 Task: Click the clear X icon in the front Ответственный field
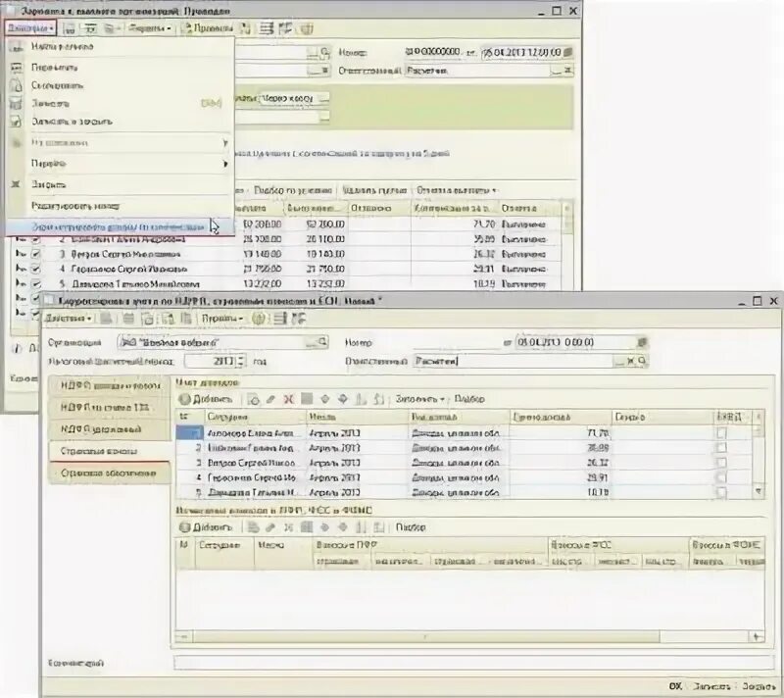click(631, 361)
